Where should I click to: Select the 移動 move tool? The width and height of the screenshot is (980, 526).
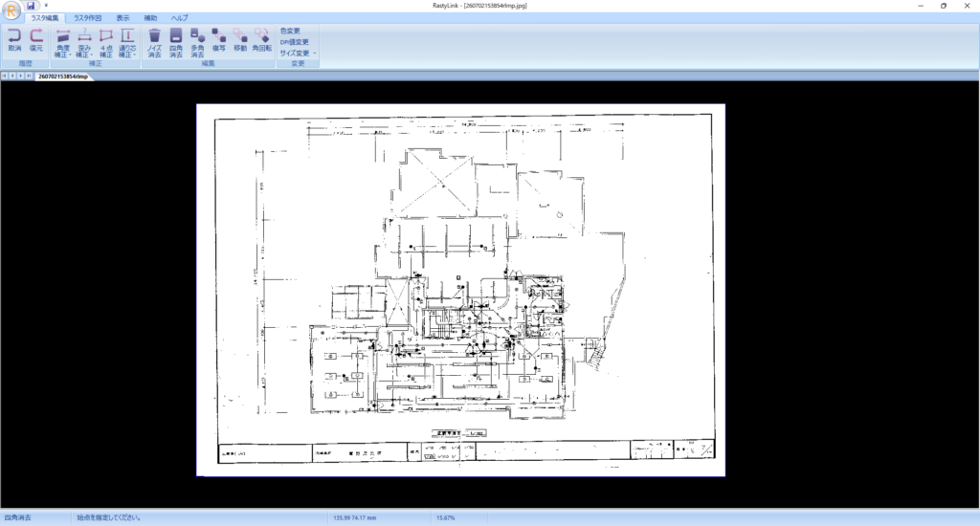coord(240,40)
